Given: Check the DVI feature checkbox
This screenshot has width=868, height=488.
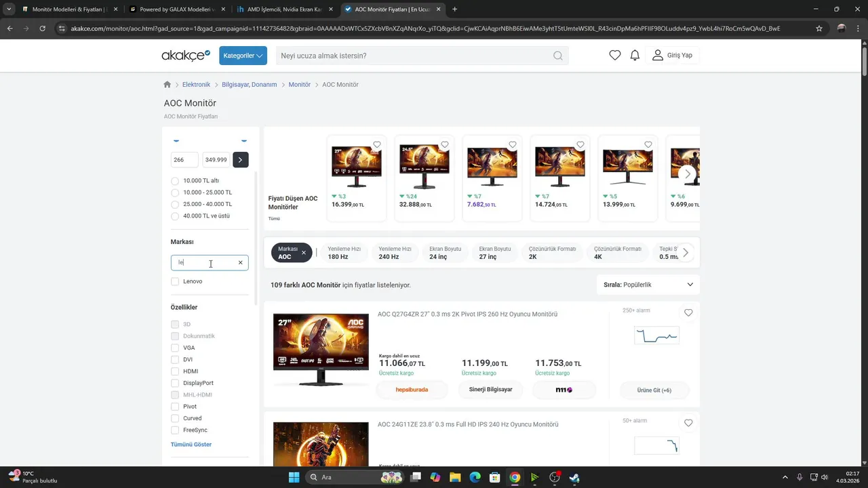Looking at the screenshot, I should coord(175,360).
